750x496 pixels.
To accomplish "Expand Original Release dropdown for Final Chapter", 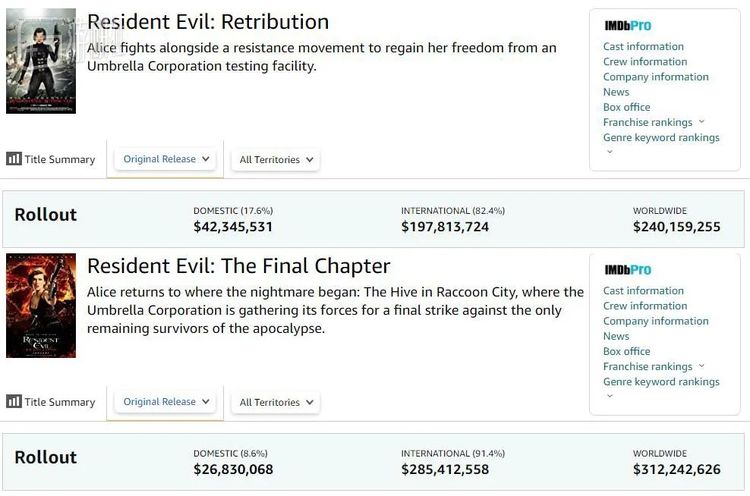I will pos(165,402).
